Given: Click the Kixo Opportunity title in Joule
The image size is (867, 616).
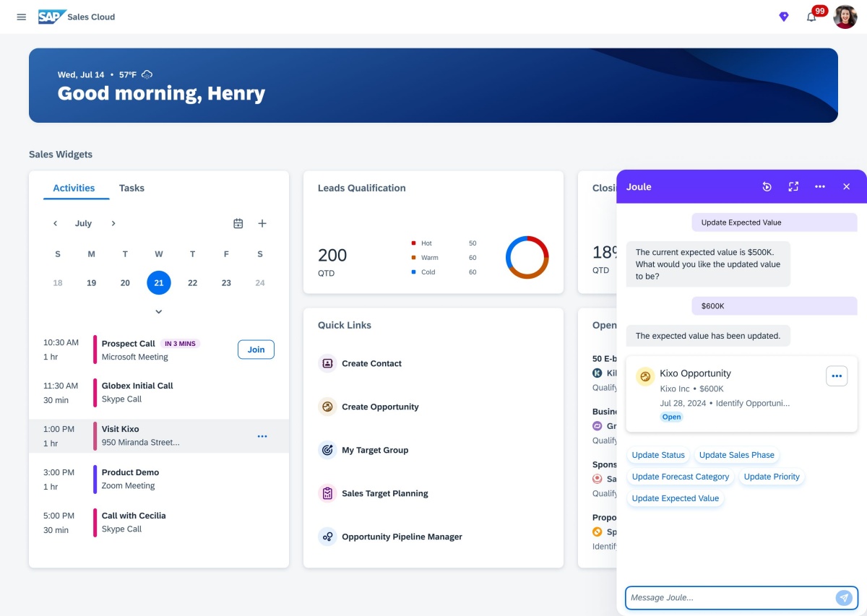Looking at the screenshot, I should point(695,373).
